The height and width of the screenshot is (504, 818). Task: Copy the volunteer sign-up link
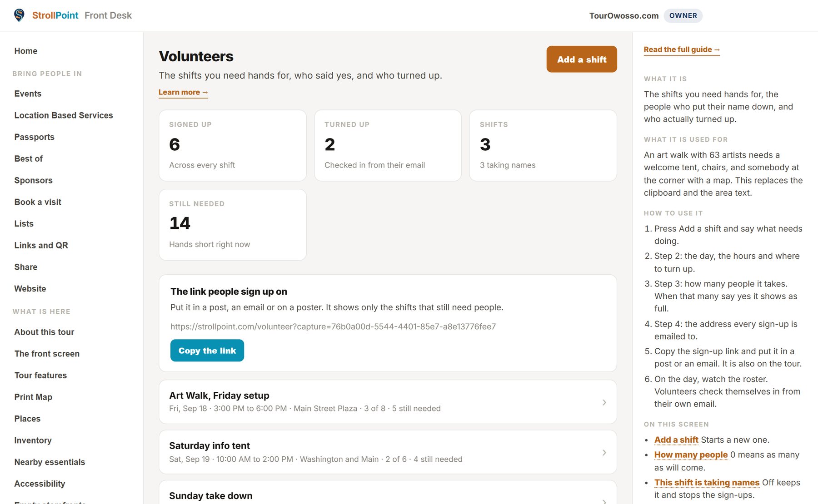coord(207,351)
